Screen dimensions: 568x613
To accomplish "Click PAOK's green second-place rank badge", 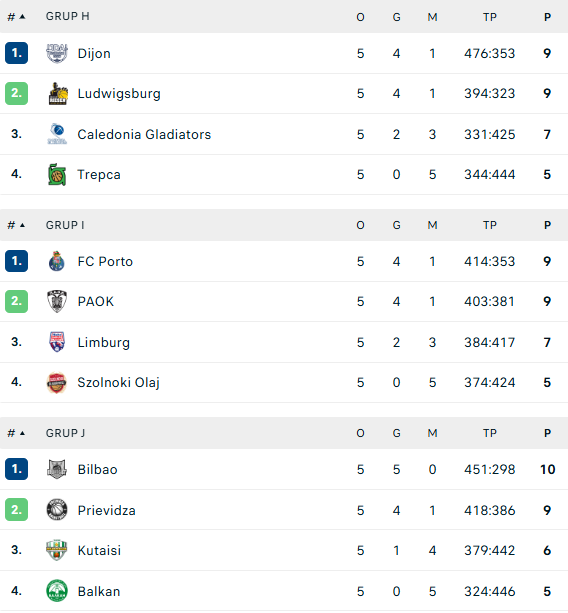I will 16,301.
